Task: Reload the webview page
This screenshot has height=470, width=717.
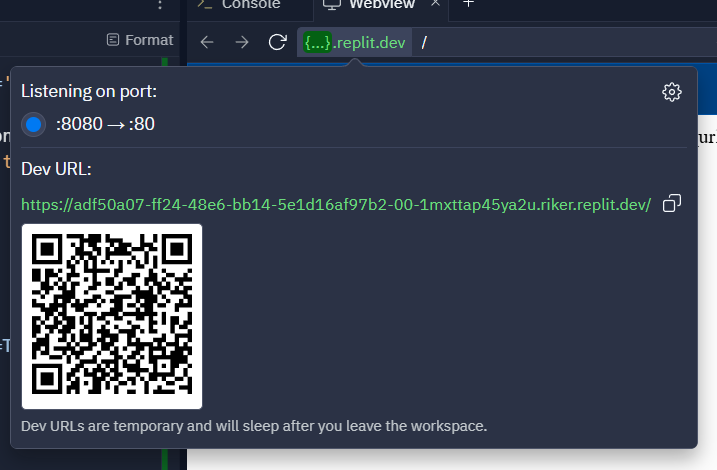Action: pyautogui.click(x=277, y=43)
